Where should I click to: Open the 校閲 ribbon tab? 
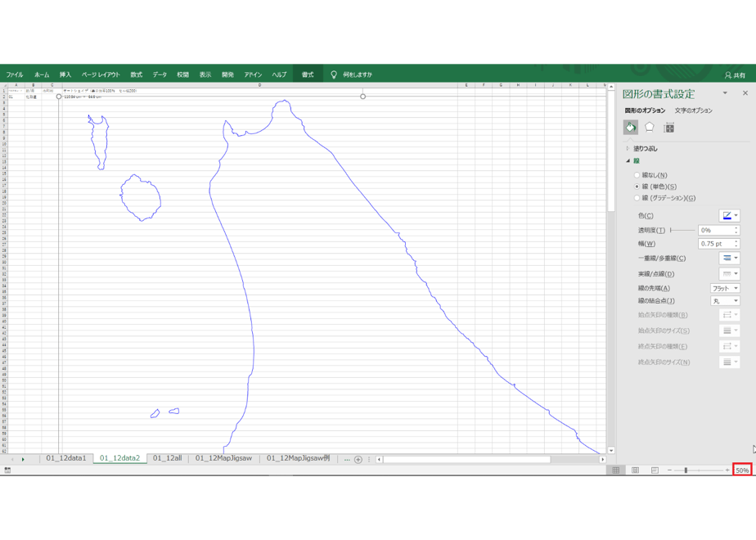tap(182, 74)
